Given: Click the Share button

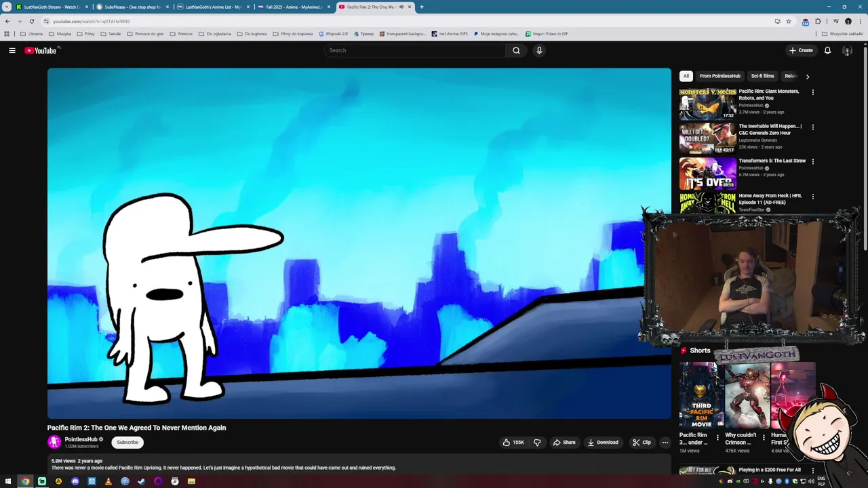Looking at the screenshot, I should click(564, 443).
